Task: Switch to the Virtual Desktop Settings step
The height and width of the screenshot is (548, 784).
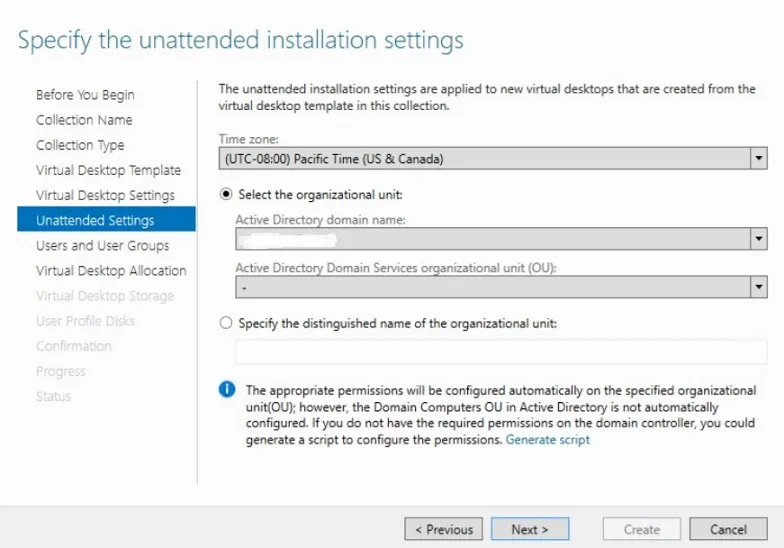Action: click(x=105, y=195)
